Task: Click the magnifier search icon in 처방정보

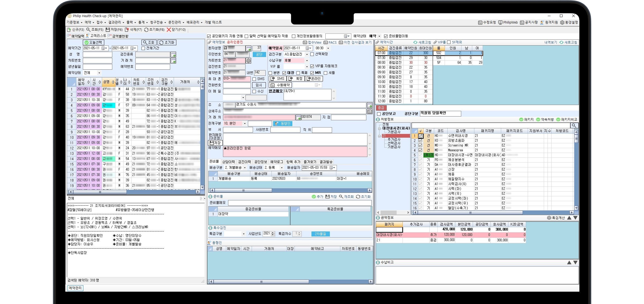Action: [574, 125]
